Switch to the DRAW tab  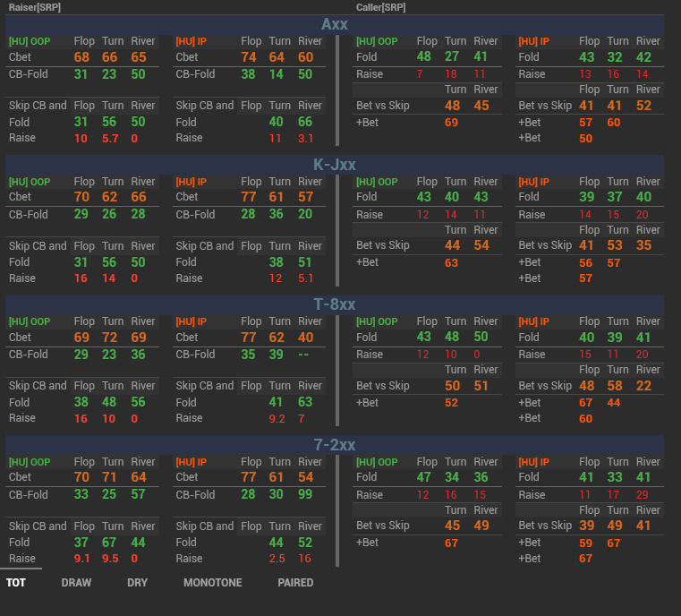[76, 582]
